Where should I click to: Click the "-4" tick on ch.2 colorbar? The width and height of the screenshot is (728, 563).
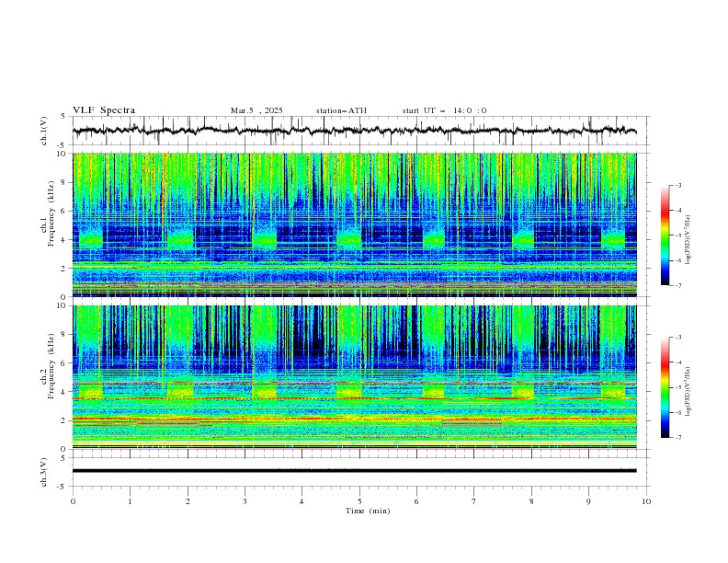[x=678, y=362]
